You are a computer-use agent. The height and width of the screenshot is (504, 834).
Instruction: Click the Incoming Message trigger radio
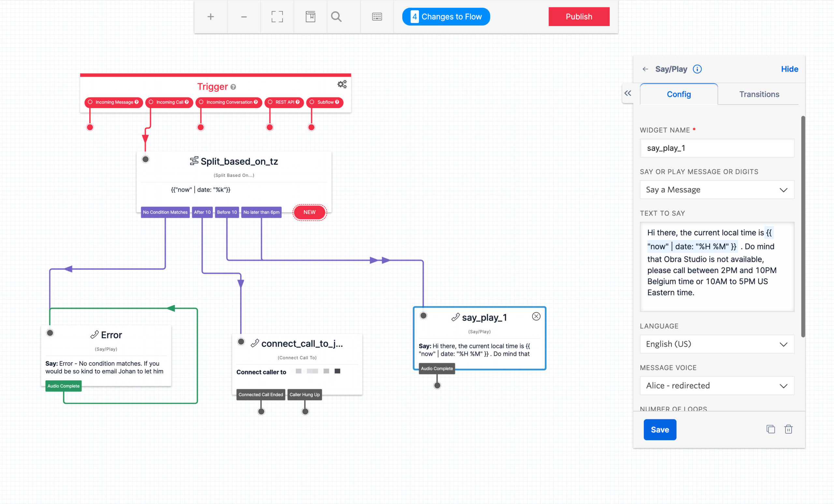(x=90, y=102)
